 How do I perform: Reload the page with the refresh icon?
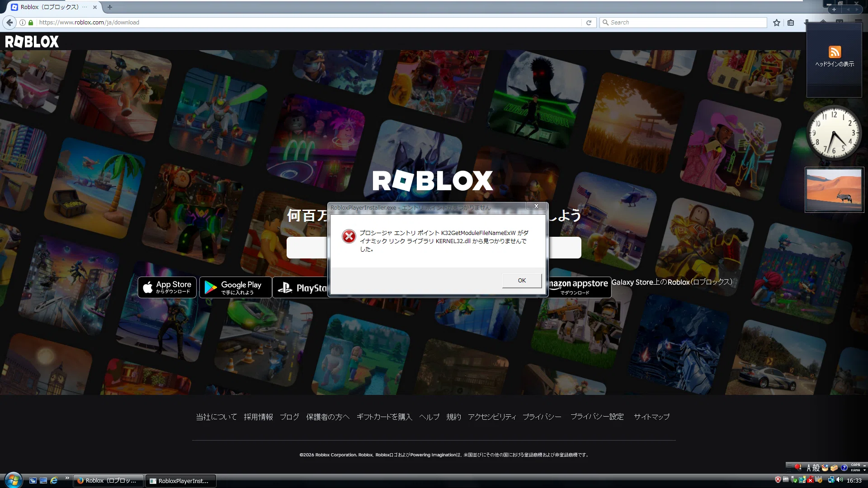click(589, 22)
